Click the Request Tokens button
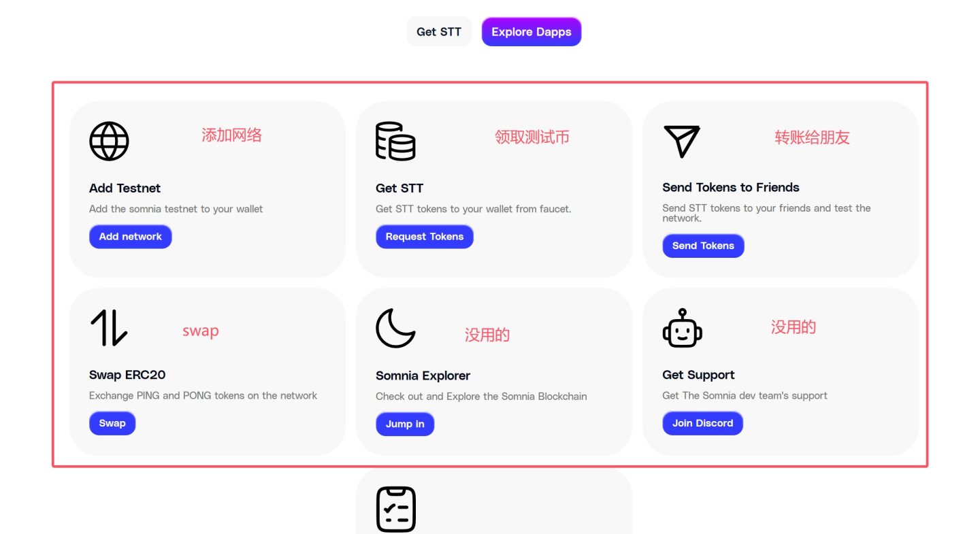The image size is (980, 534). click(x=425, y=237)
